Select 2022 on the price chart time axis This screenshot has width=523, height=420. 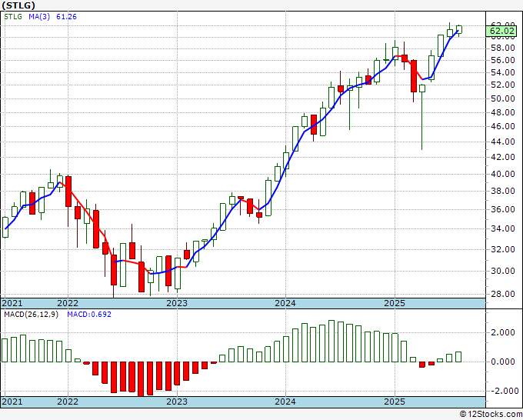(x=68, y=303)
